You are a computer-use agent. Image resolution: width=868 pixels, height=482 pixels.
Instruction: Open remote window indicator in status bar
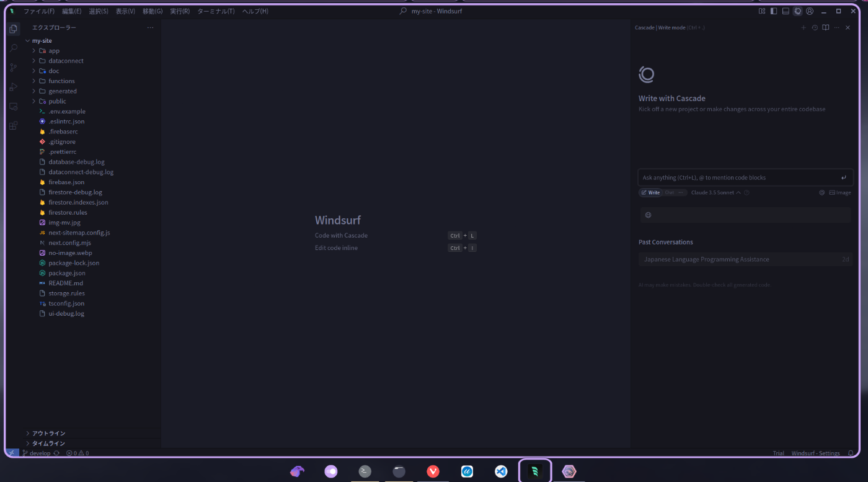[x=13, y=453]
